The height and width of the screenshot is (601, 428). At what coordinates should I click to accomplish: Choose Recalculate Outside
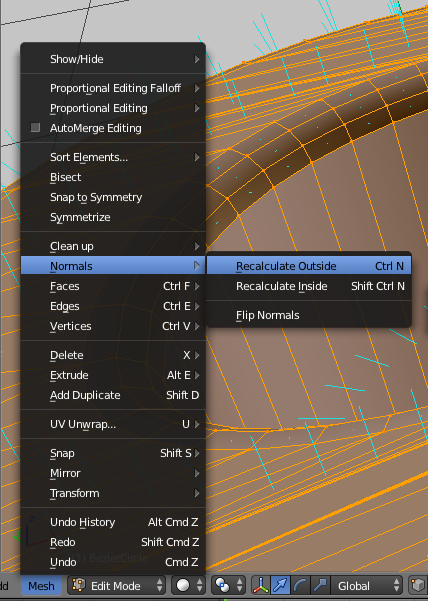pos(309,266)
